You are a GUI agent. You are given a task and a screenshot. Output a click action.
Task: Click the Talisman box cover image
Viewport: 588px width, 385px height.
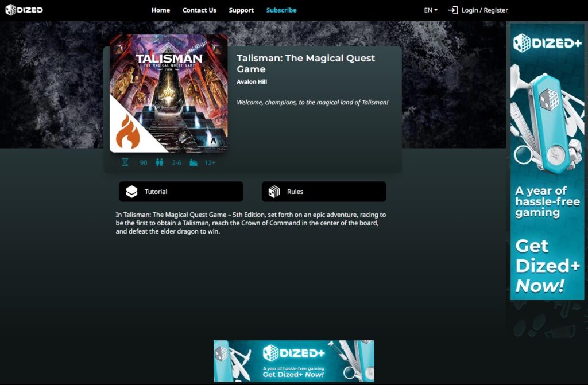pyautogui.click(x=168, y=94)
